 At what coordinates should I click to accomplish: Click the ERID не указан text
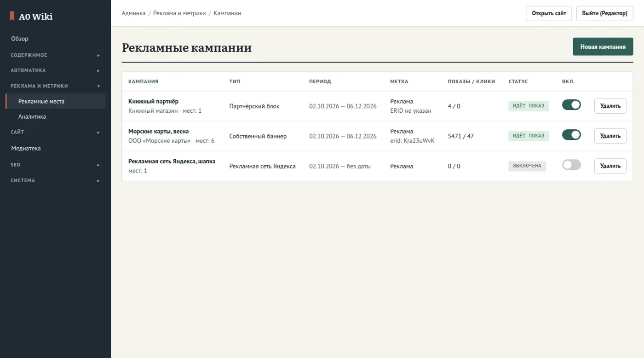411,110
